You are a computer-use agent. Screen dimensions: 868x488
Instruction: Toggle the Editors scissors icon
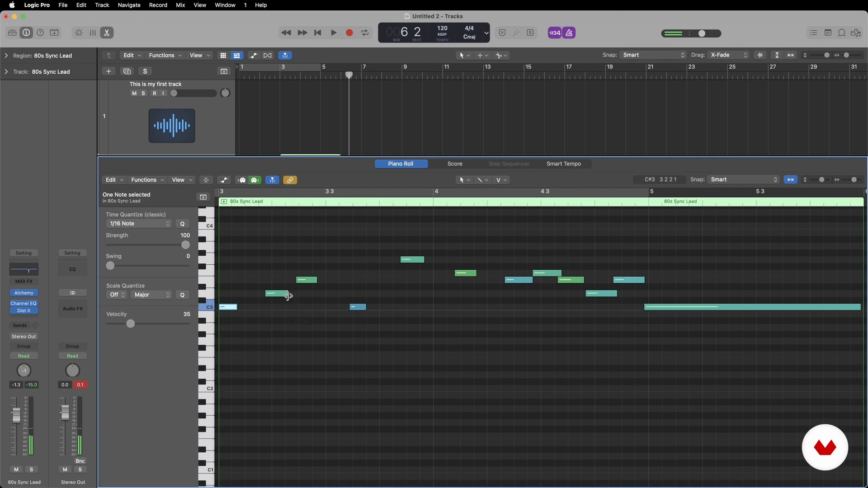(107, 33)
